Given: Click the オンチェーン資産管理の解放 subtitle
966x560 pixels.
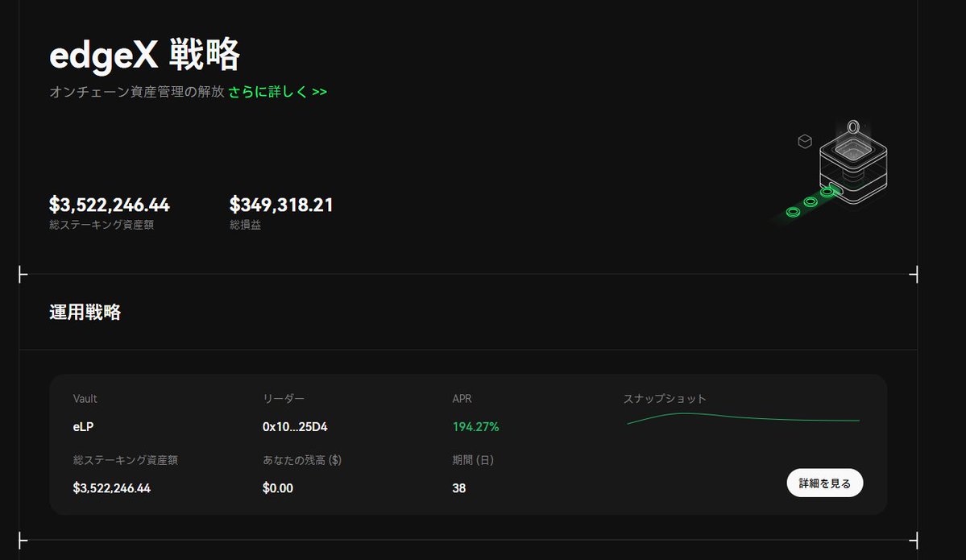Looking at the screenshot, I should click(137, 92).
